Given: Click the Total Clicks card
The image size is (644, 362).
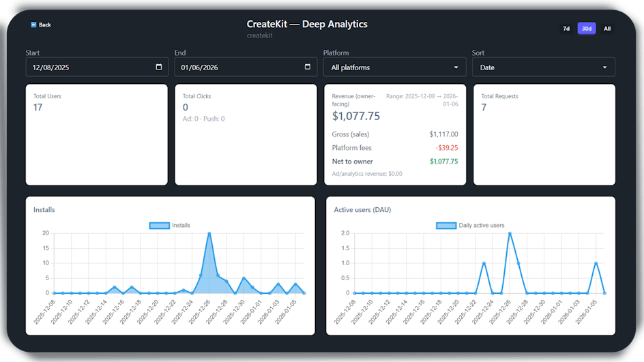Looking at the screenshot, I should pyautogui.click(x=246, y=134).
